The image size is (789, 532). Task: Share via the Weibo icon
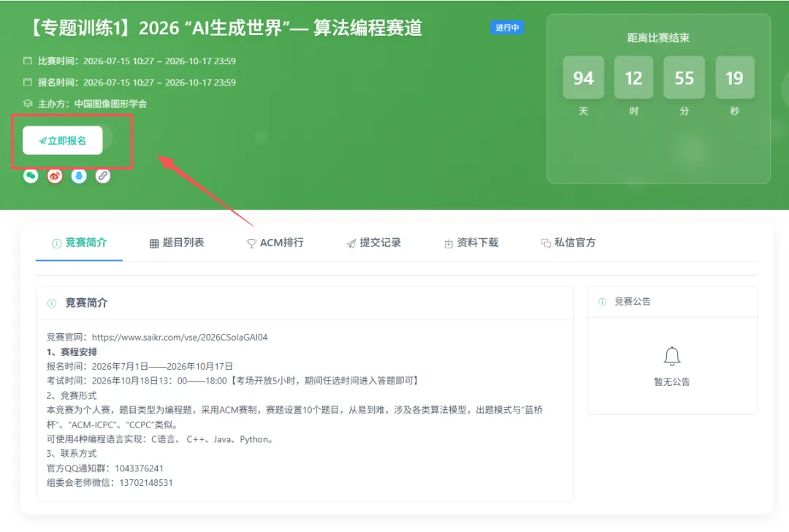coord(55,175)
